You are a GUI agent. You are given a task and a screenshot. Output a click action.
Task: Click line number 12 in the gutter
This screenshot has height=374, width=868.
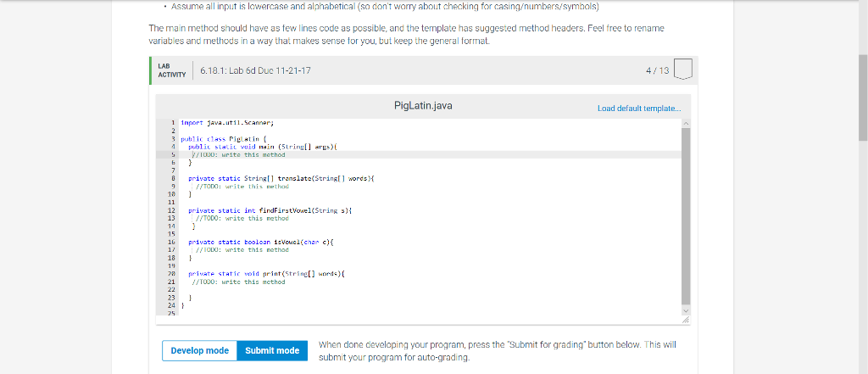coord(171,209)
